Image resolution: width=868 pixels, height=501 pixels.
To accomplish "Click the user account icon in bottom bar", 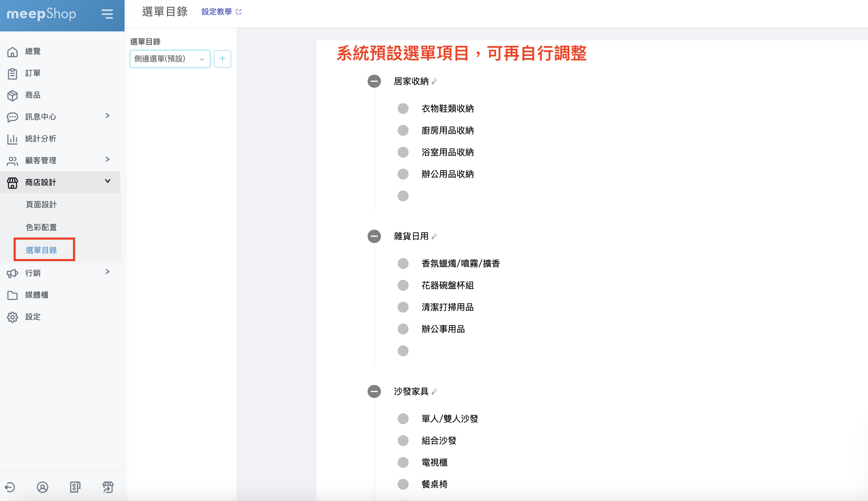I will click(42, 487).
